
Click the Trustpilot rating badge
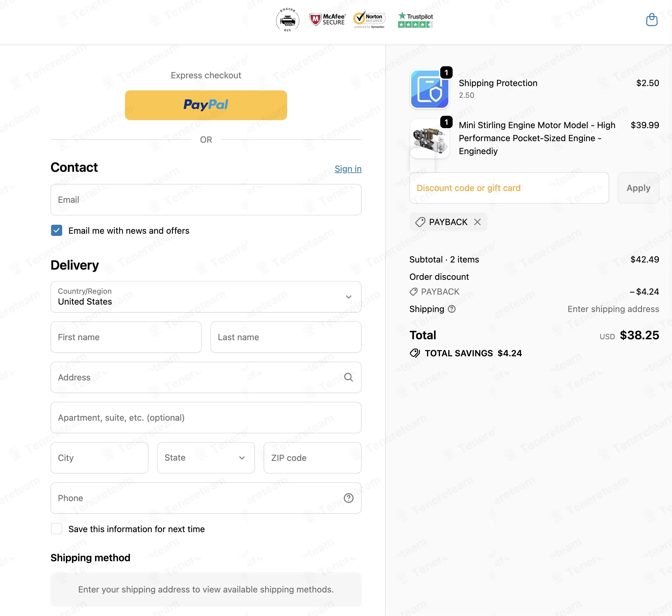tap(415, 20)
